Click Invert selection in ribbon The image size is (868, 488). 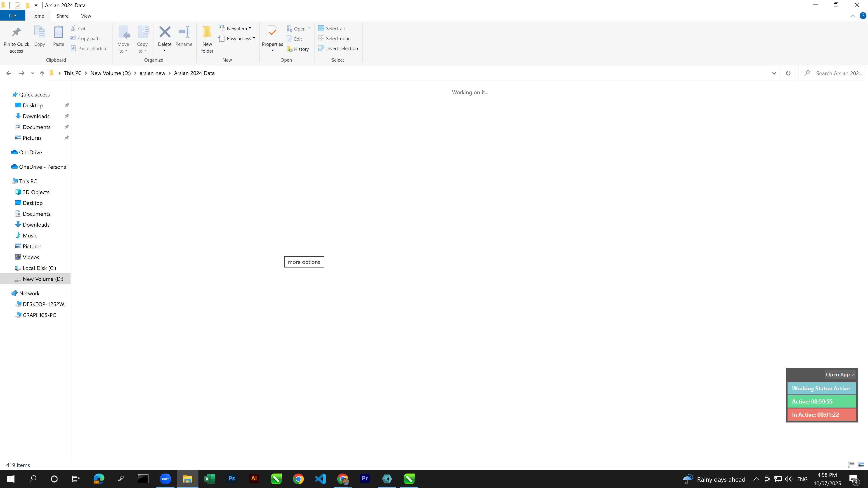coord(338,49)
